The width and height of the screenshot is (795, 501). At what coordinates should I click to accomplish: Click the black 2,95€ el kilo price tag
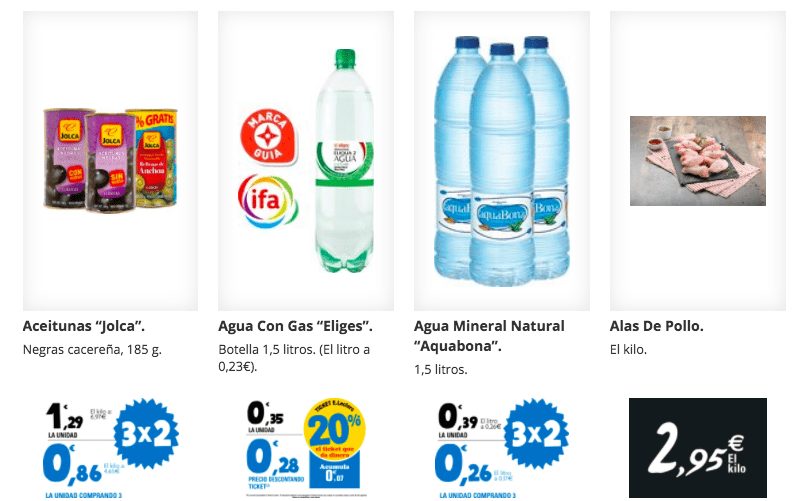click(698, 448)
